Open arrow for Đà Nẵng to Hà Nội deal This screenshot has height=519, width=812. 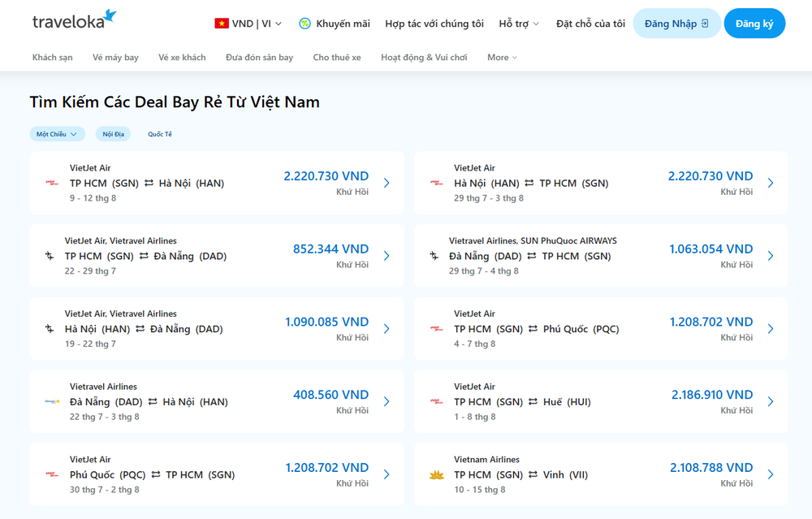(x=387, y=401)
